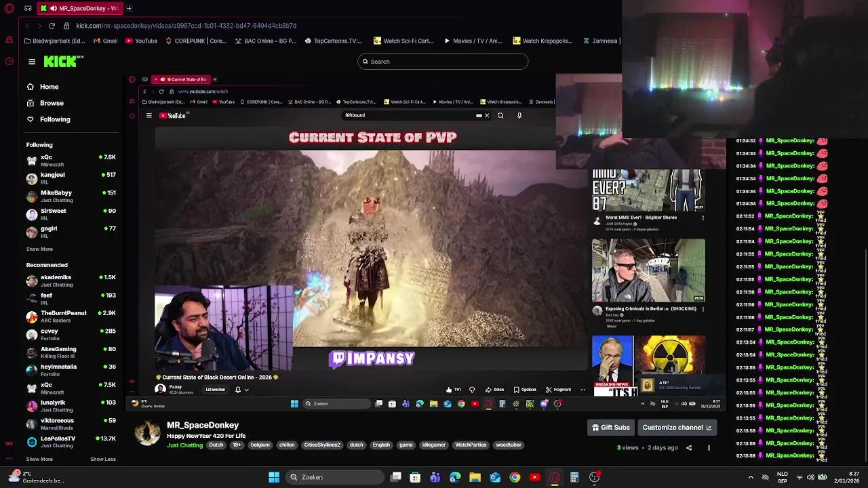Open Microsoft Store from taskbar

(415, 477)
